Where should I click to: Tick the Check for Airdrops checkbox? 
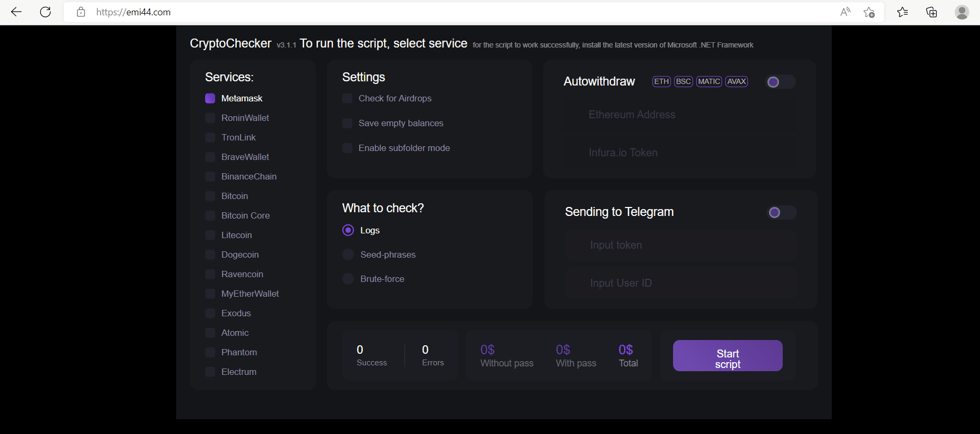[x=348, y=99]
